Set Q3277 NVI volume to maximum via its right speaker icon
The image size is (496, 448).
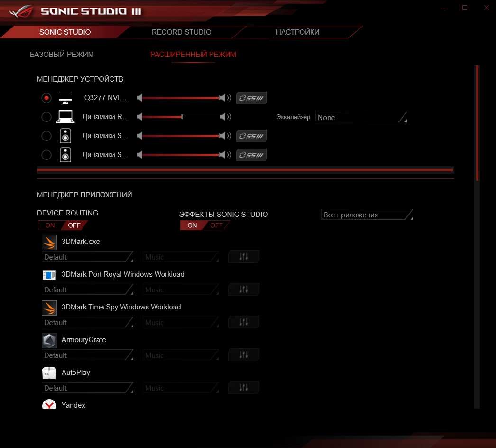pyautogui.click(x=226, y=98)
